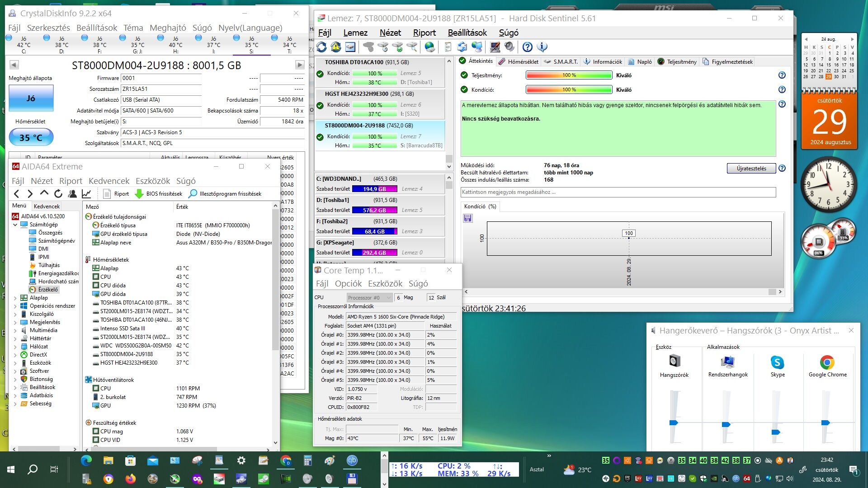Image resolution: width=868 pixels, height=488 pixels.
Task: Go forward using AIDA64 right arrow
Action: [x=30, y=194]
